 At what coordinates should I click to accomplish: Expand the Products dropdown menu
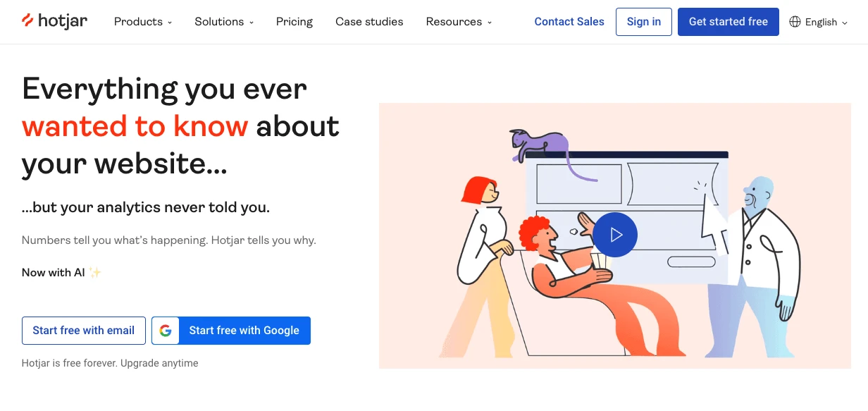point(143,22)
